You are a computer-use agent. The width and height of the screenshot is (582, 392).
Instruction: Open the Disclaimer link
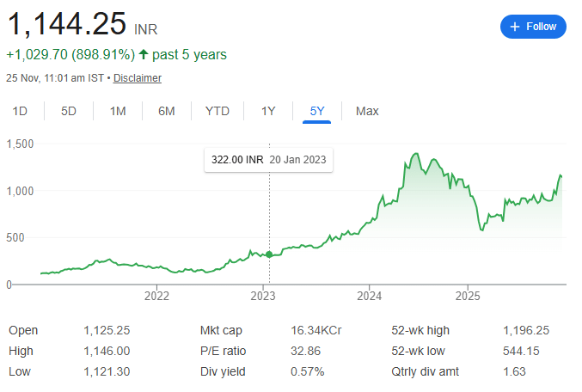point(138,78)
